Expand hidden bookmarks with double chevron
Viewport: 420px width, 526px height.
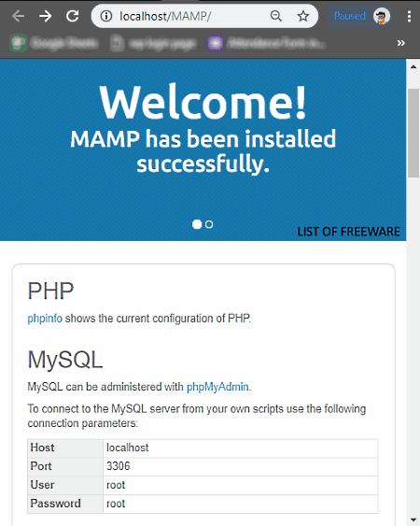(x=401, y=43)
